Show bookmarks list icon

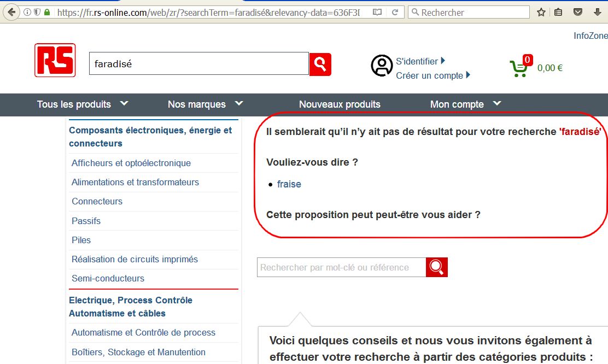click(x=558, y=13)
